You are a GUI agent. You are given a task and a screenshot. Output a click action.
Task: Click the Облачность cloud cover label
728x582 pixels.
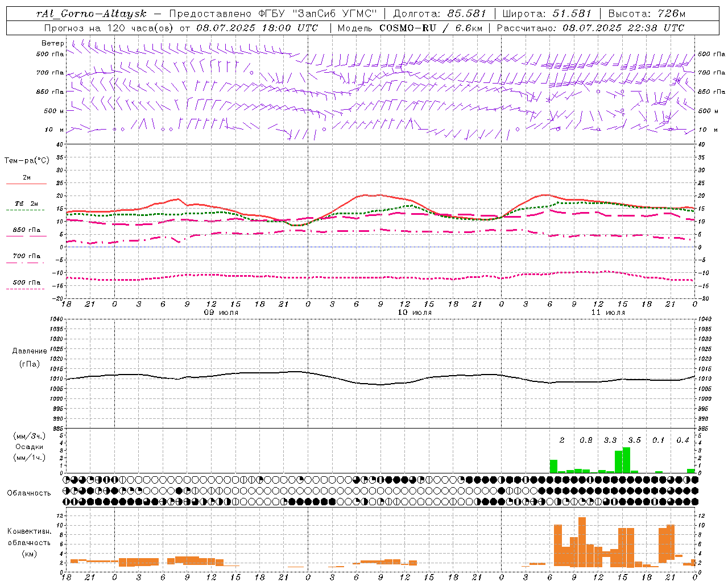[29, 493]
